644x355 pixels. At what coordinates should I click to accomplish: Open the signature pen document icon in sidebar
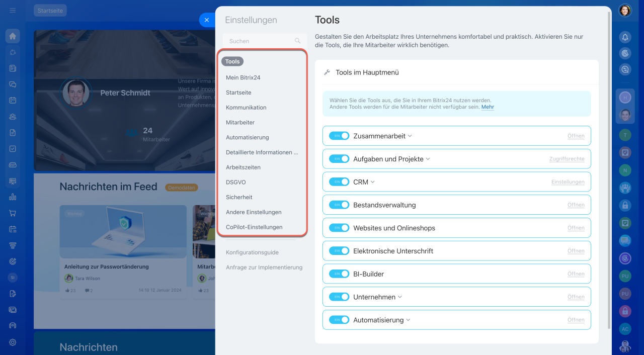tap(13, 294)
